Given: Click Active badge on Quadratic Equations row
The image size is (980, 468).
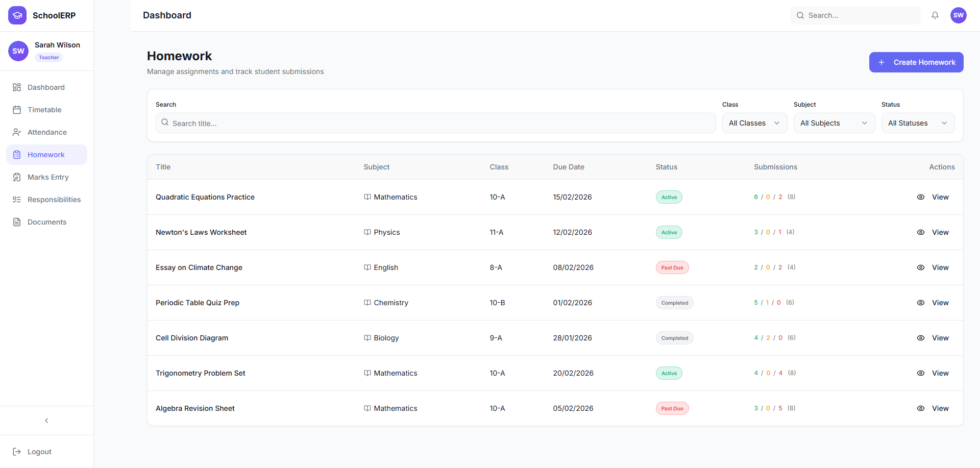Looking at the screenshot, I should (669, 197).
